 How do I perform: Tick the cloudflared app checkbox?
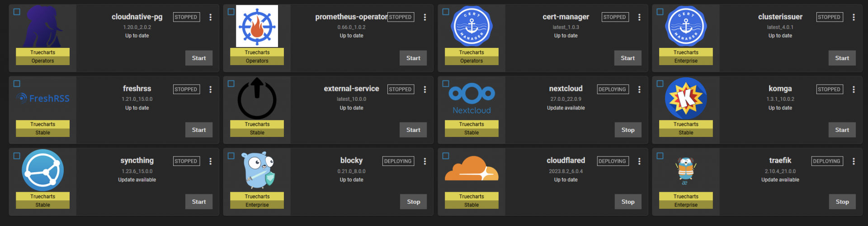445,155
